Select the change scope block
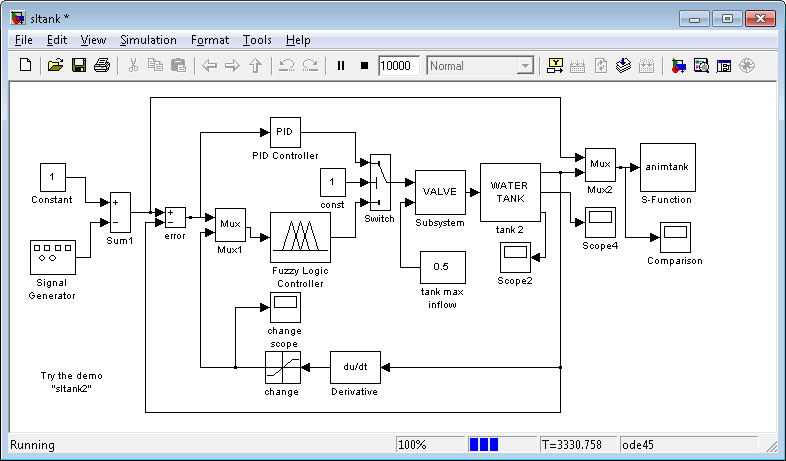The height and width of the screenshot is (461, 786). point(285,308)
